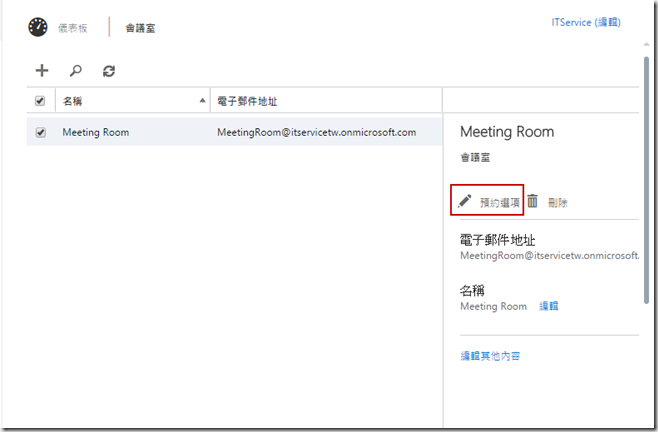
Task: Open the 預約選項 booking options
Action: [499, 202]
